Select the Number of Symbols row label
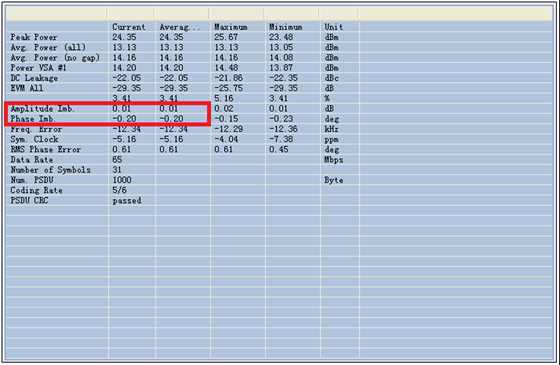This screenshot has width=560, height=365. (x=50, y=170)
